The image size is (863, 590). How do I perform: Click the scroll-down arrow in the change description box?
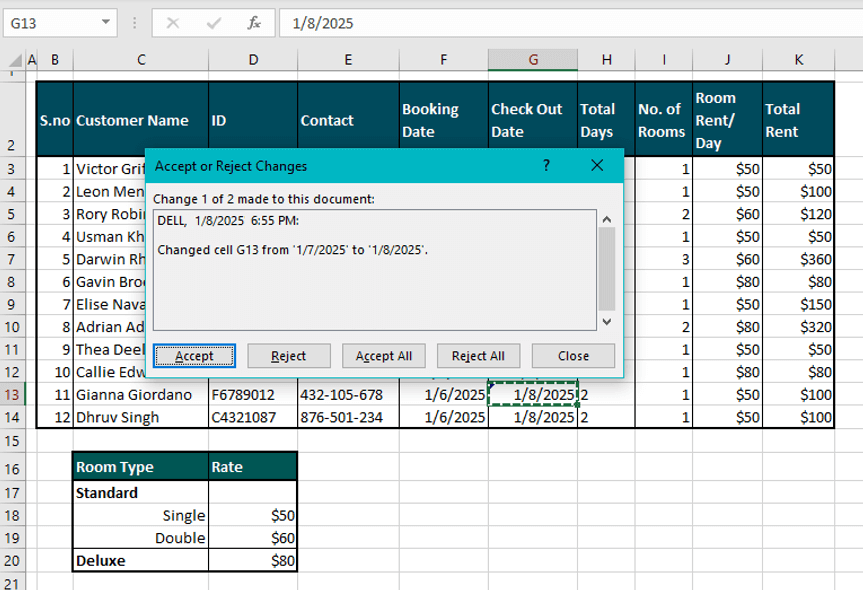[x=606, y=320]
